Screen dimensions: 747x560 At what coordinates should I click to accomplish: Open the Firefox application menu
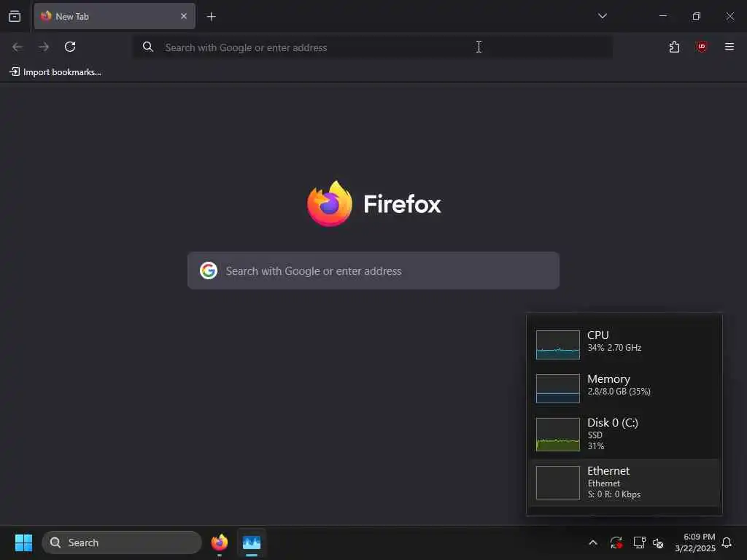click(729, 47)
